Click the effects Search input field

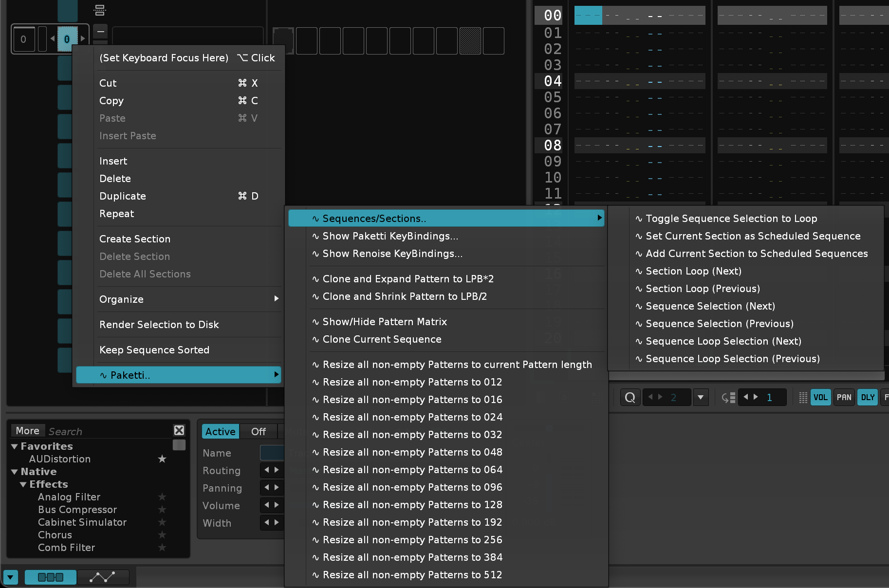[107, 431]
